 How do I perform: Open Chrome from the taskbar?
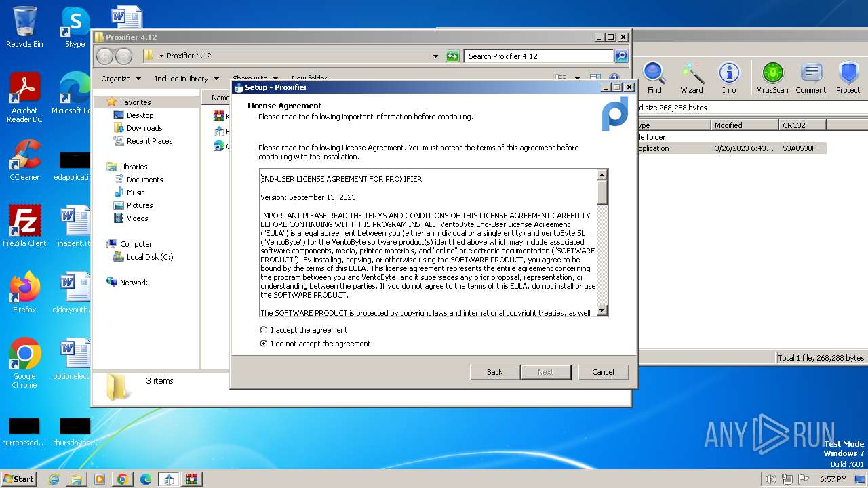[122, 479]
